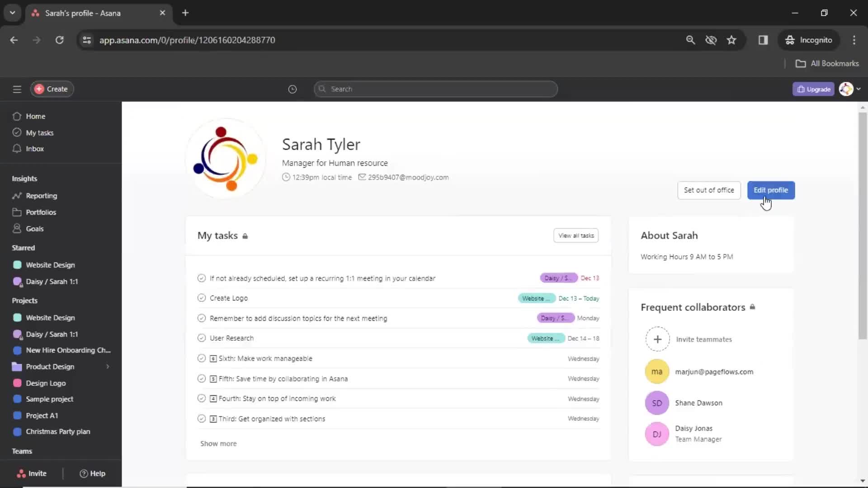Open the Reporting section
The width and height of the screenshot is (868, 488).
tap(41, 196)
